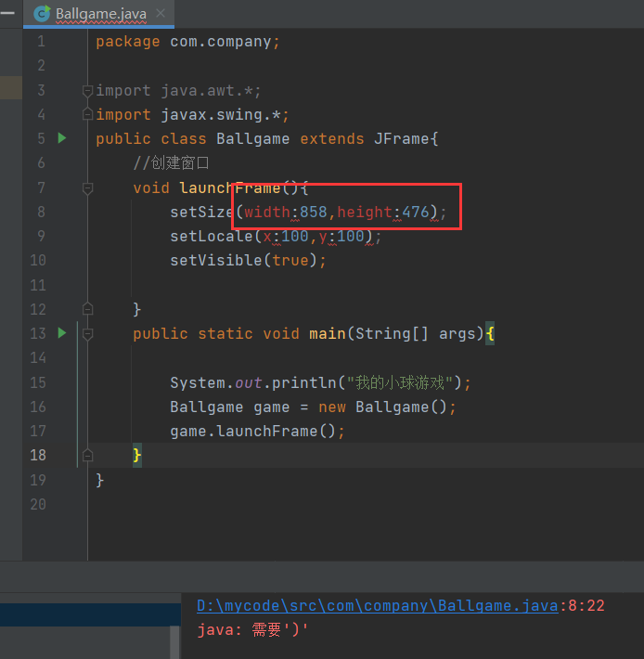The width and height of the screenshot is (644, 659).
Task: Click the highlighted opening brace on line 13
Action: pos(490,334)
